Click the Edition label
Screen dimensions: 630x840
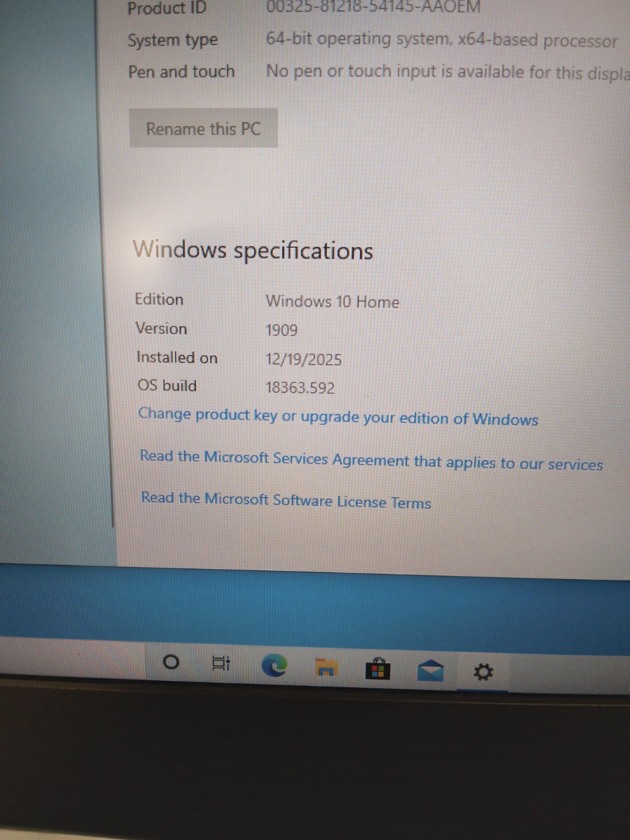point(159,299)
